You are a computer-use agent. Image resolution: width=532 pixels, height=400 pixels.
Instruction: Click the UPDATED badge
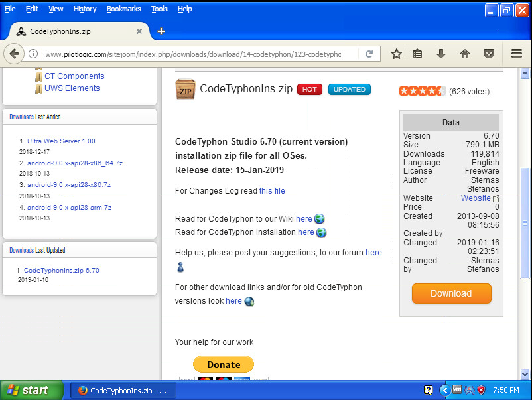[349, 90]
